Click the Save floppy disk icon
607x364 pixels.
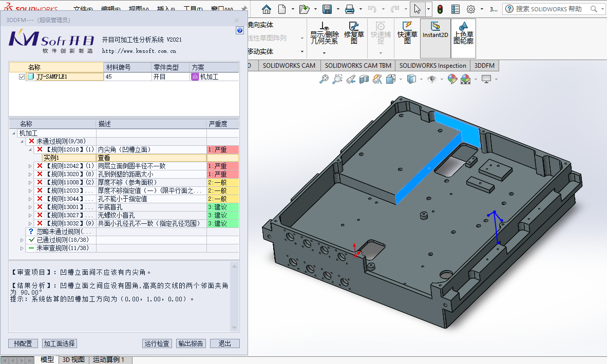pos(327,9)
